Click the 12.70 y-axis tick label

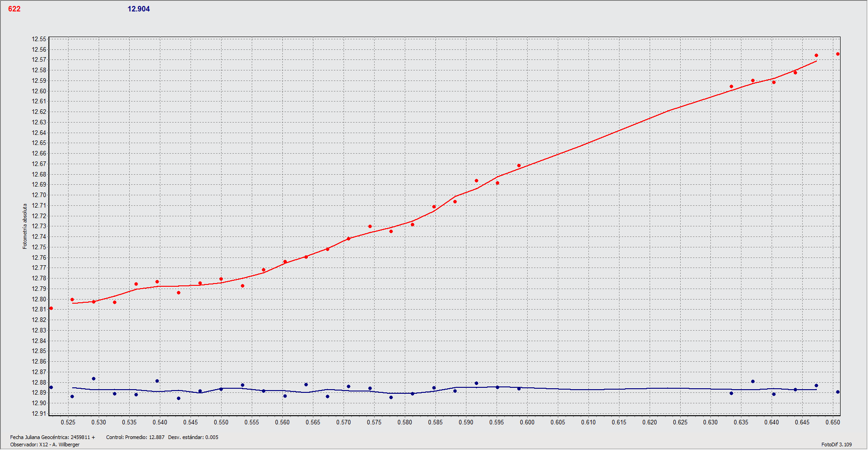point(39,195)
